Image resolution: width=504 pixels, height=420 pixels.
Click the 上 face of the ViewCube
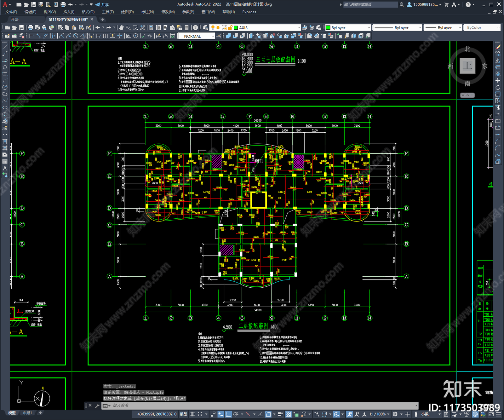coord(467,66)
